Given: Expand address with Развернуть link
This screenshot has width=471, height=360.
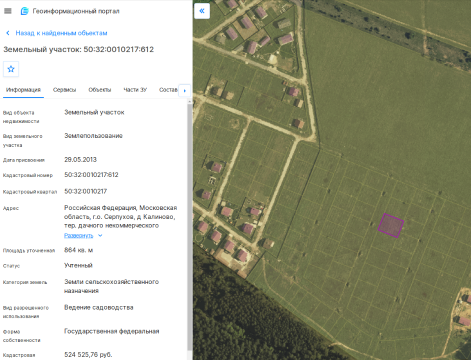Looking at the screenshot, I should (79, 236).
